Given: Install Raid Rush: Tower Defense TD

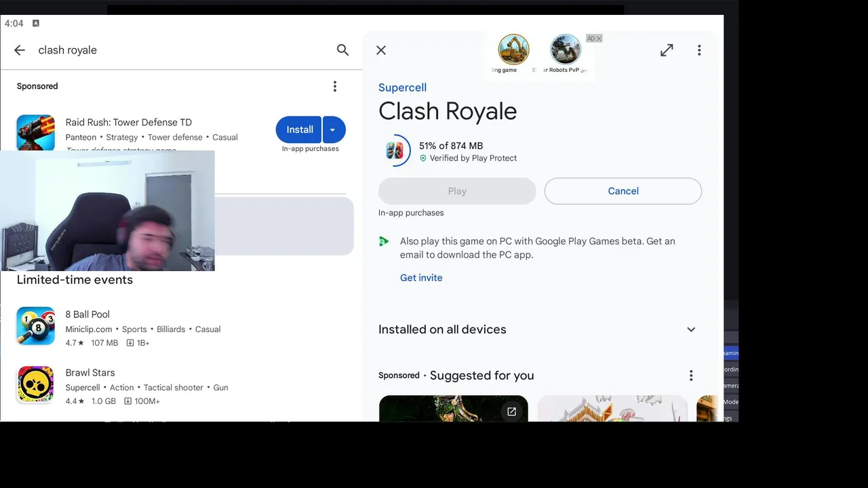Looking at the screenshot, I should (x=299, y=129).
